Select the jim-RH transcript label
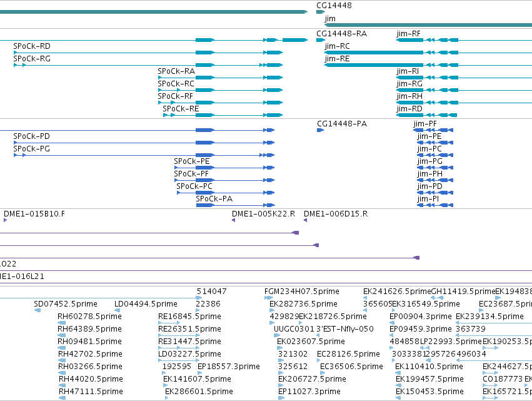The width and height of the screenshot is (532, 401). coord(409,96)
